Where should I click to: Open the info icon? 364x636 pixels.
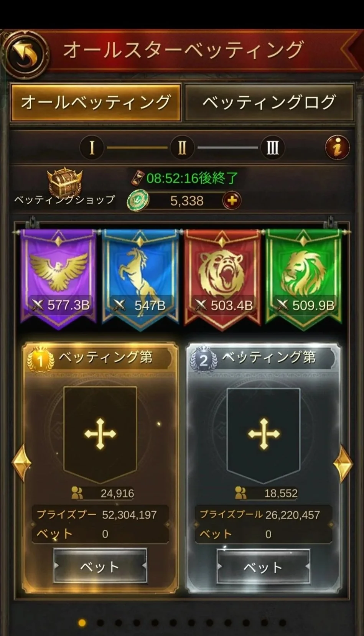tap(338, 147)
